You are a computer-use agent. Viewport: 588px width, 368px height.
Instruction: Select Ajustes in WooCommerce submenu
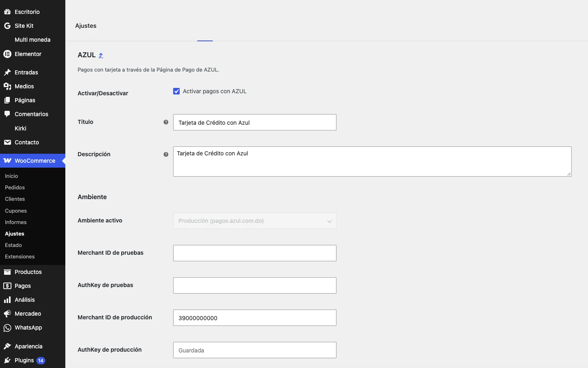tap(15, 233)
